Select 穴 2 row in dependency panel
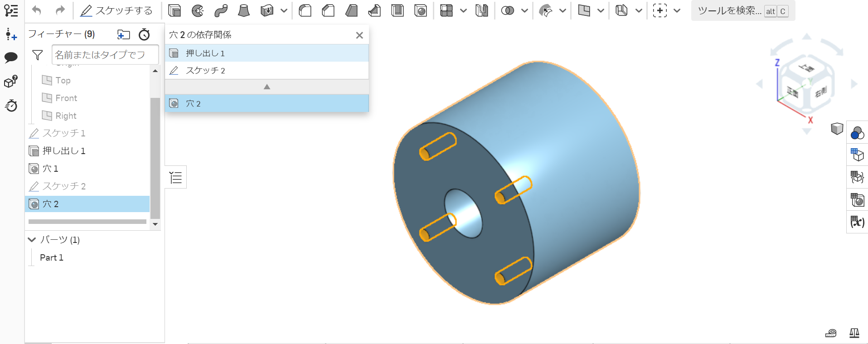Image resolution: width=868 pixels, height=344 pixels. [x=267, y=103]
